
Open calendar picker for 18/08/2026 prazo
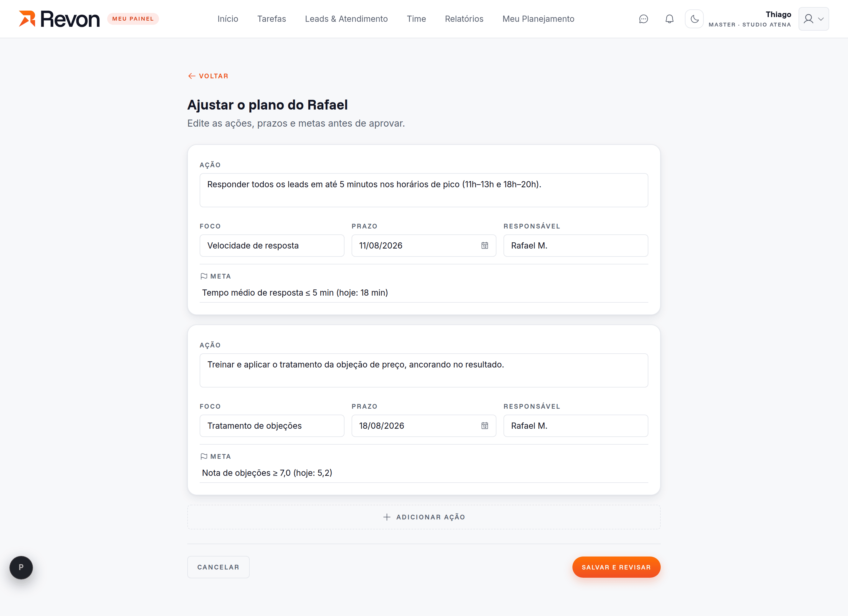485,426
